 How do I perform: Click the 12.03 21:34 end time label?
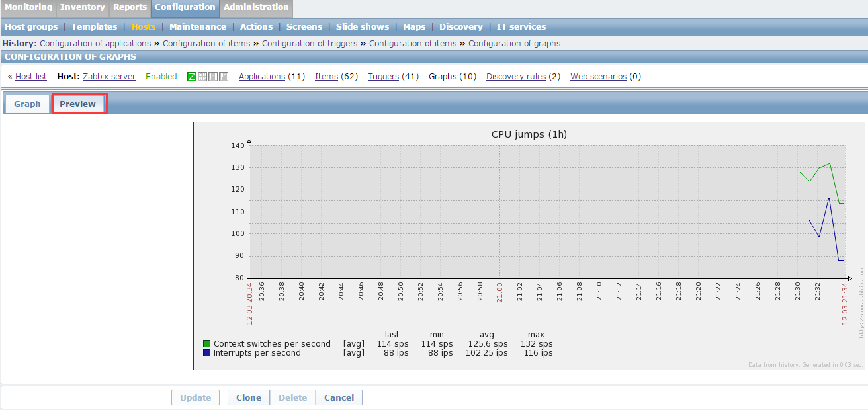[x=845, y=304]
